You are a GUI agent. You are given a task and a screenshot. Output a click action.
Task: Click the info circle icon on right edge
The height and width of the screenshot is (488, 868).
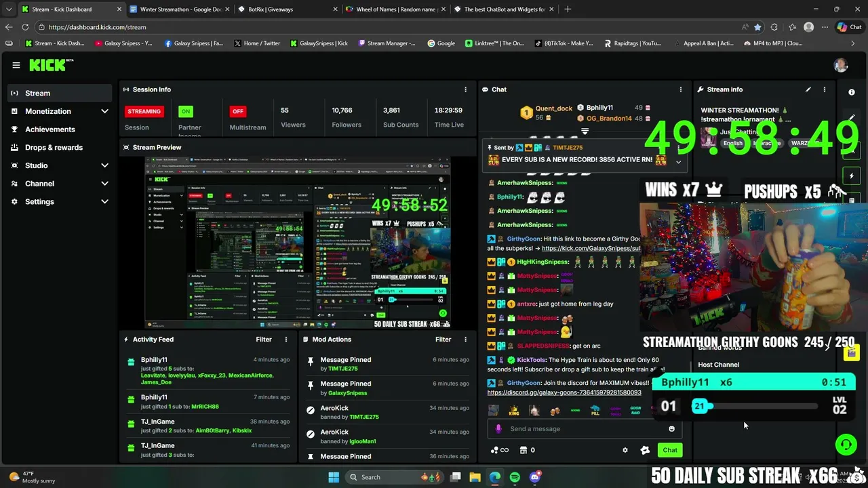click(x=852, y=91)
